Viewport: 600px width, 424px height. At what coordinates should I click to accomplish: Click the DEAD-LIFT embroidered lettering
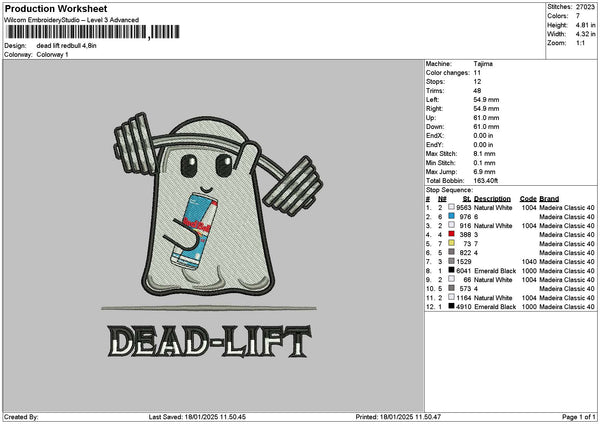[x=209, y=341]
